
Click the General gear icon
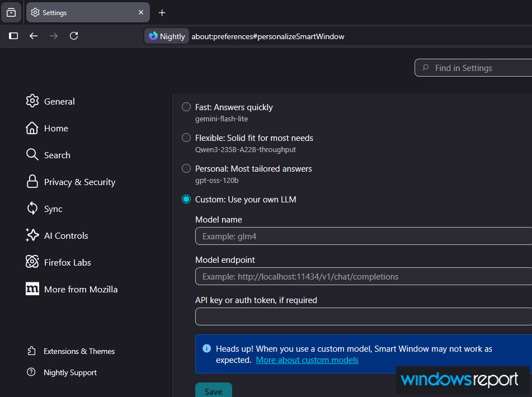pyautogui.click(x=32, y=101)
